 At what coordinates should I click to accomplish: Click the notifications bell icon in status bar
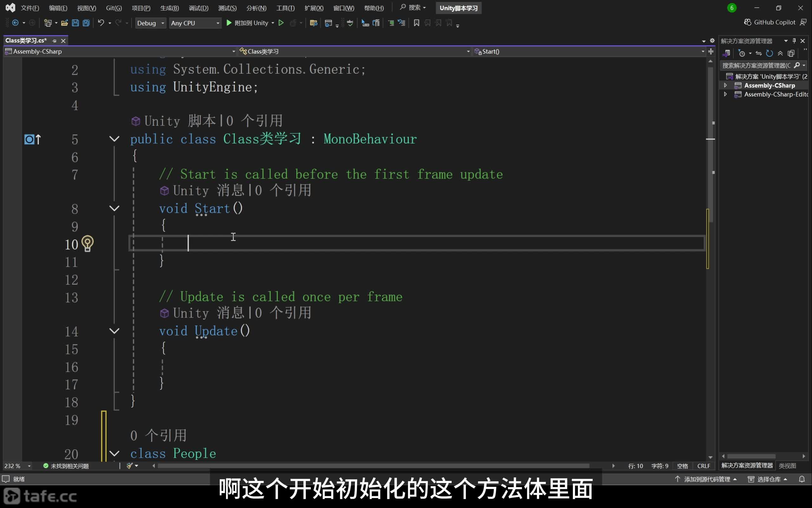[802, 479]
